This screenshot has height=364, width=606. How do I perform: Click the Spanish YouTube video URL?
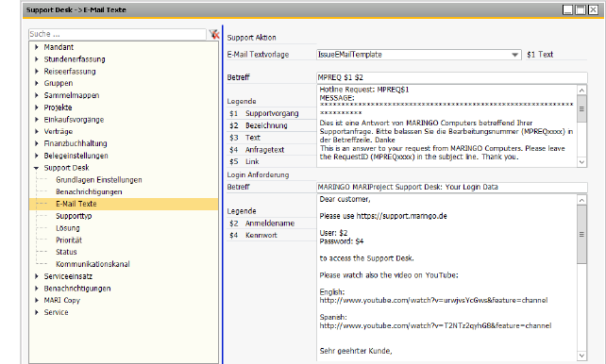point(435,325)
